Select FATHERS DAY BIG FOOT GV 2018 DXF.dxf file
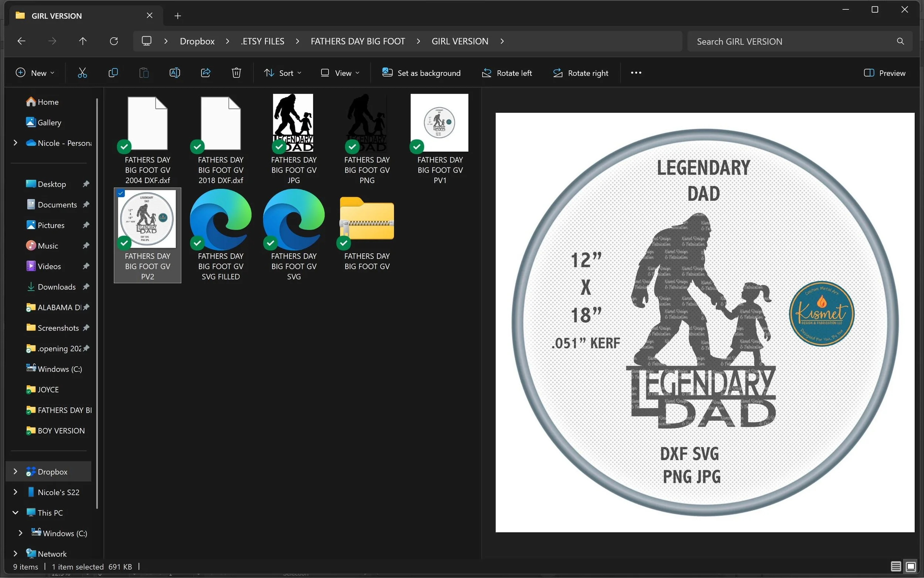Image resolution: width=924 pixels, height=578 pixels. (x=221, y=139)
